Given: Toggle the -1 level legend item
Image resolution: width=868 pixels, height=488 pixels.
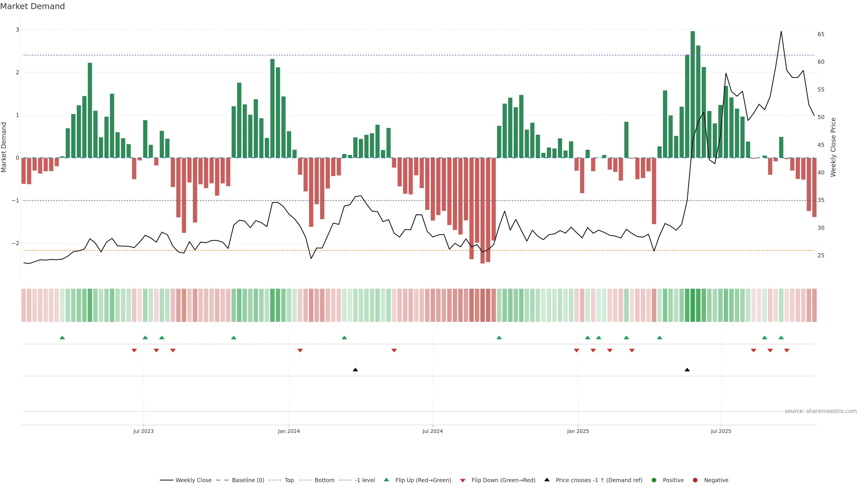Looking at the screenshot, I should 365,480.
